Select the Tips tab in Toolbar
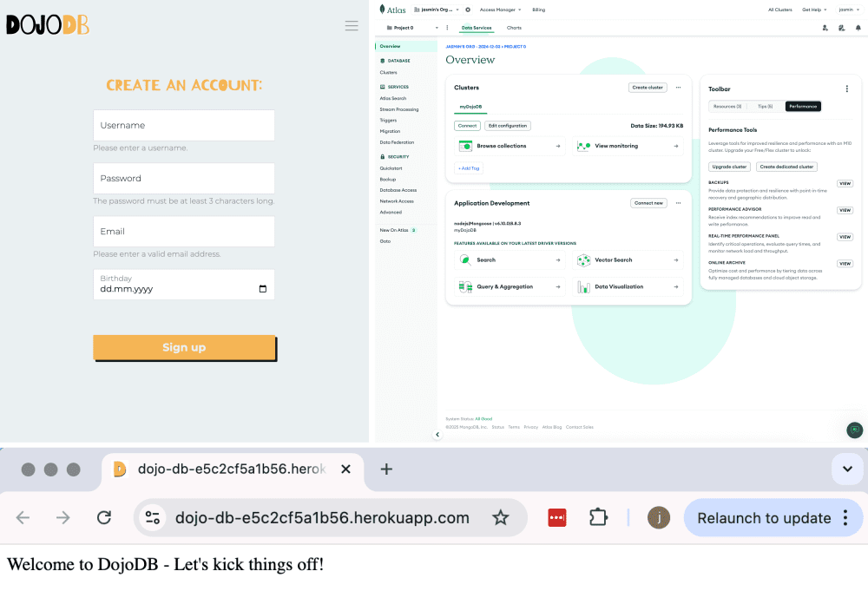This screenshot has width=868, height=591. 765,106
